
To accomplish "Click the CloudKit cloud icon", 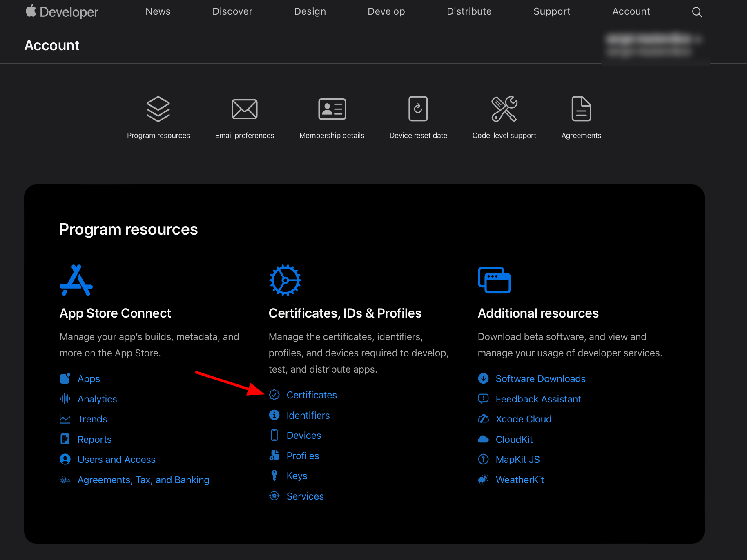I will pyautogui.click(x=484, y=439).
